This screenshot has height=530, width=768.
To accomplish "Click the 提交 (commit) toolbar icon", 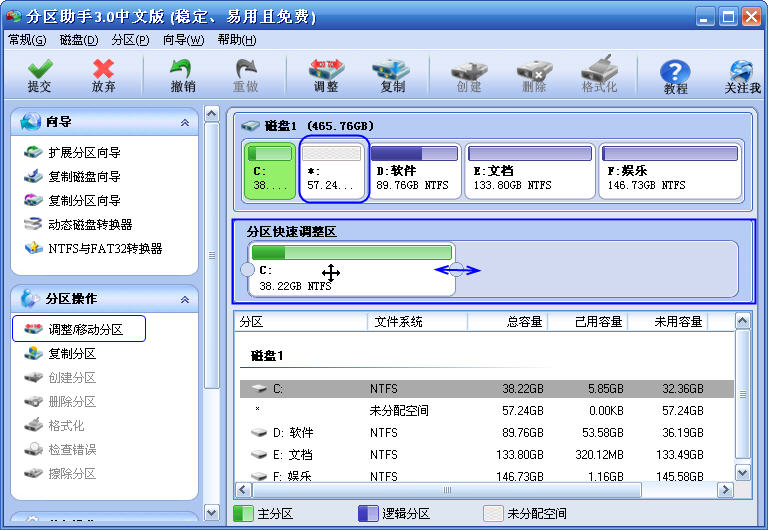I will click(39, 76).
